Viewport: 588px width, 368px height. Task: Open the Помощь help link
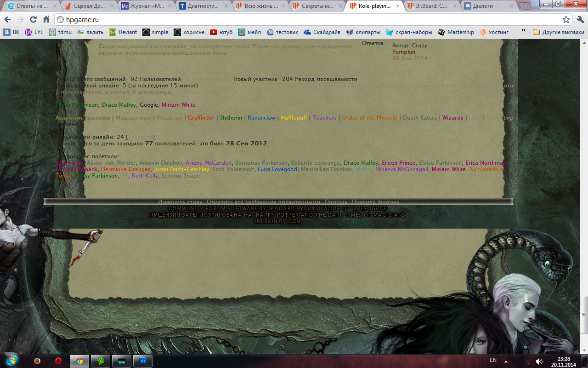[x=336, y=202]
